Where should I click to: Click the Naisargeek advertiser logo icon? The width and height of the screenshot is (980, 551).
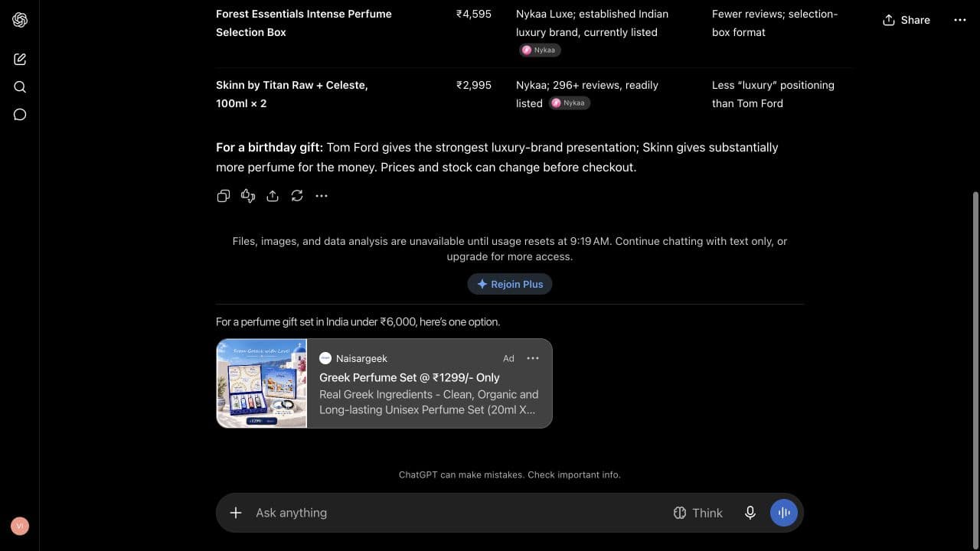click(x=325, y=358)
